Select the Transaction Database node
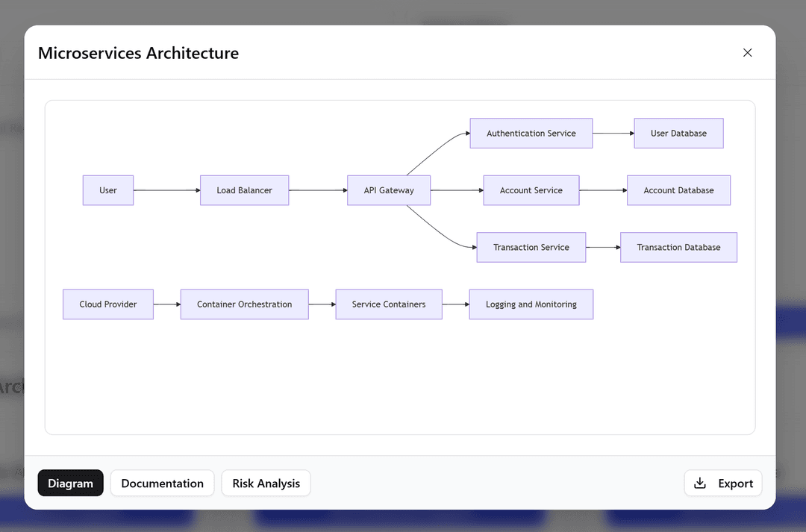This screenshot has height=532, width=806. tap(678, 247)
